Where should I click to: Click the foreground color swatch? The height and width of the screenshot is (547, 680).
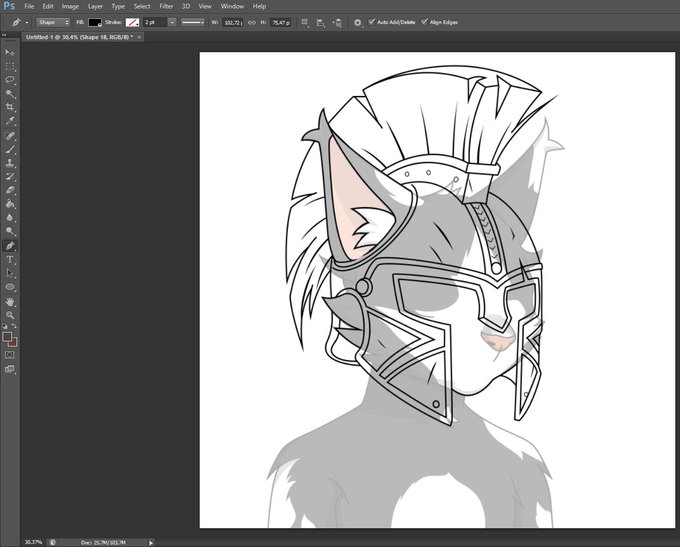point(7,337)
